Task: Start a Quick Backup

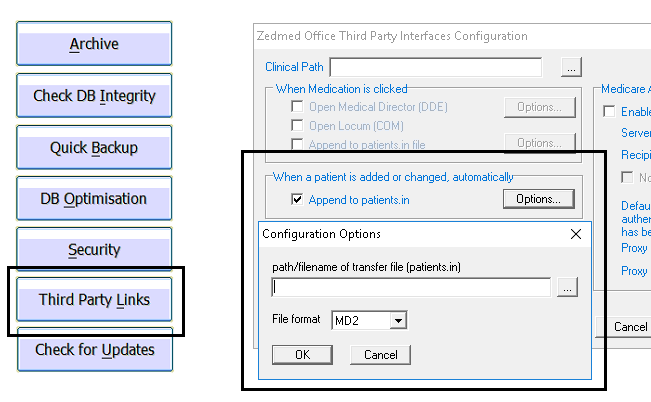Action: tap(94, 148)
